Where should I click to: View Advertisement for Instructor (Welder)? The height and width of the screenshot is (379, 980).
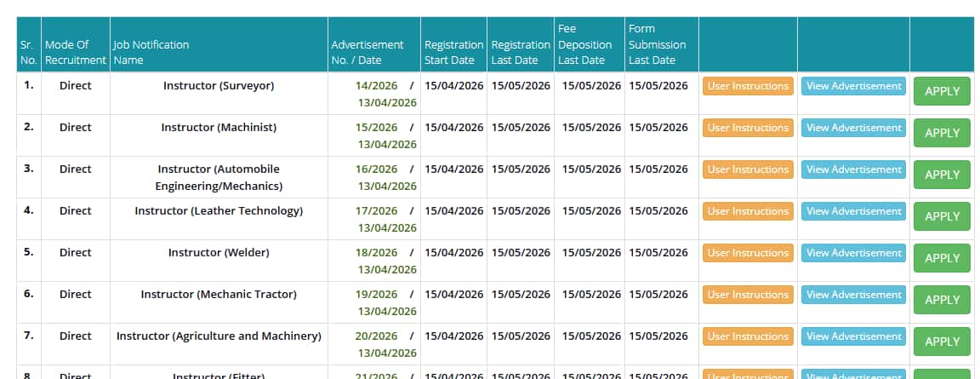pyautogui.click(x=854, y=253)
